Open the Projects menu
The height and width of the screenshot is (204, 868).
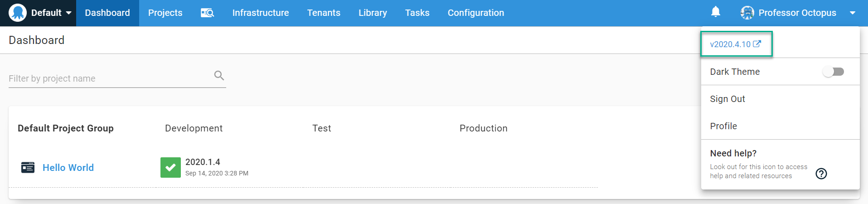[165, 13]
